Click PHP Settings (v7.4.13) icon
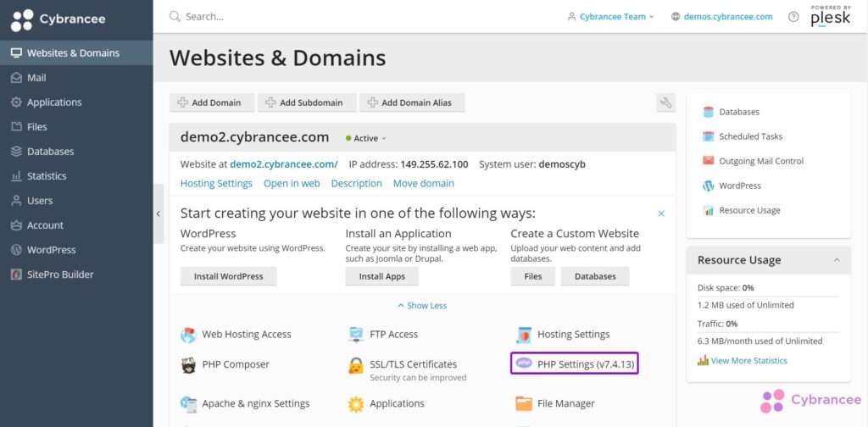Viewport: 868px width, 427px height. pyautogui.click(x=524, y=363)
